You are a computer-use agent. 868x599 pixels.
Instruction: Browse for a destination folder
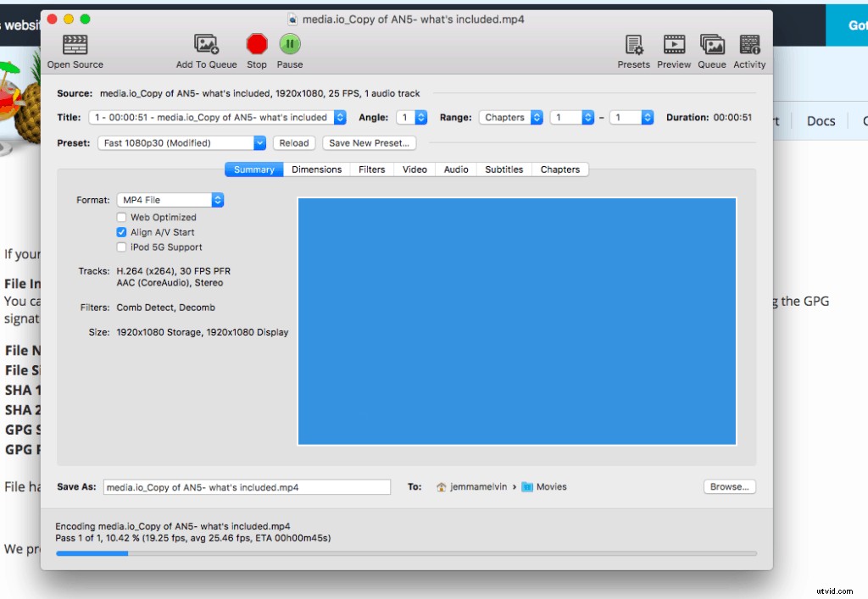pos(729,486)
